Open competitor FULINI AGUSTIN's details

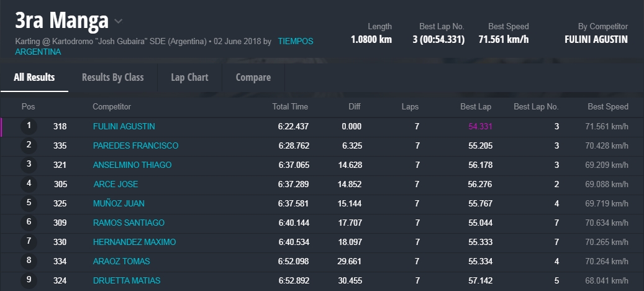(124, 126)
